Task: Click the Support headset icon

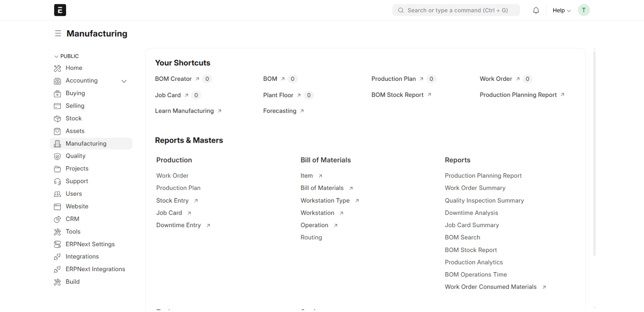Action: 57,182
